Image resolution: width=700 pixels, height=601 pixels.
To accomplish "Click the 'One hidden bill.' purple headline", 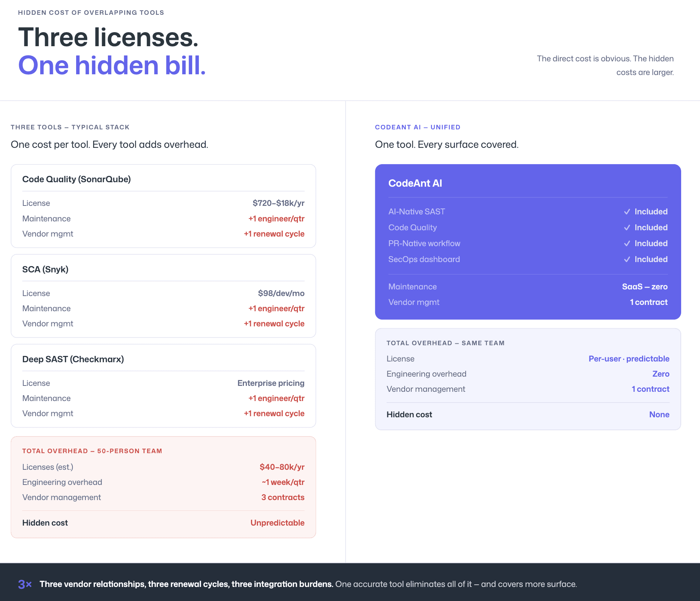I will pos(112,65).
